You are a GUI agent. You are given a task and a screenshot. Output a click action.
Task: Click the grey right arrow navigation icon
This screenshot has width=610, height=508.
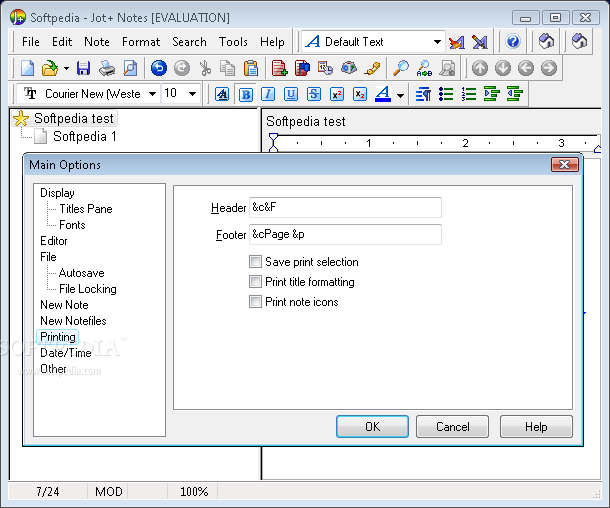(x=549, y=68)
